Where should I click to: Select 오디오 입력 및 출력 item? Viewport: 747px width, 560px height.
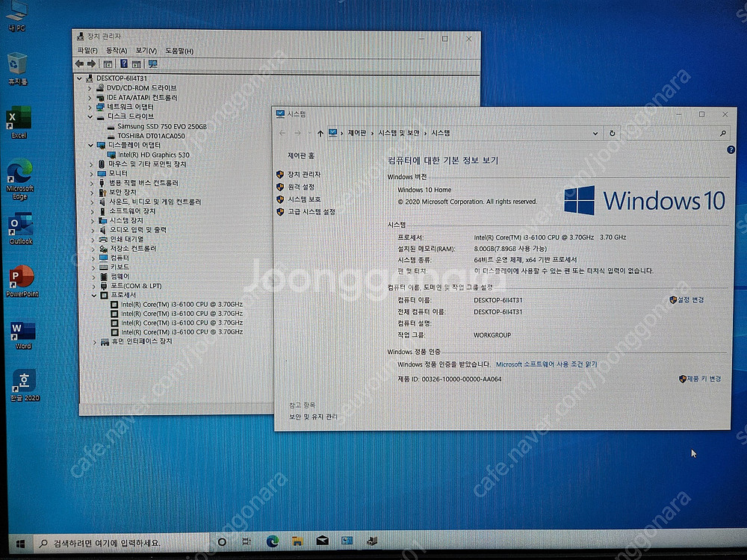(138, 230)
